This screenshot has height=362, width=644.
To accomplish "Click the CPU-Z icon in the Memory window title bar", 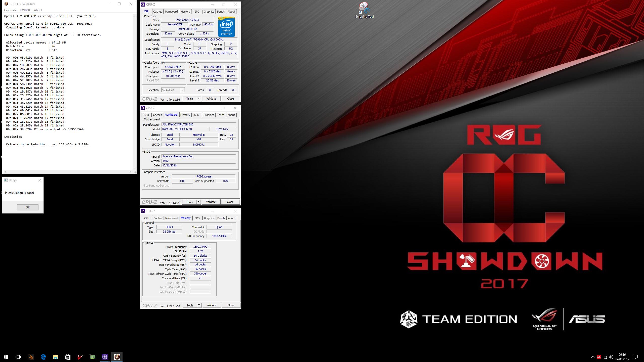I will click(x=143, y=211).
